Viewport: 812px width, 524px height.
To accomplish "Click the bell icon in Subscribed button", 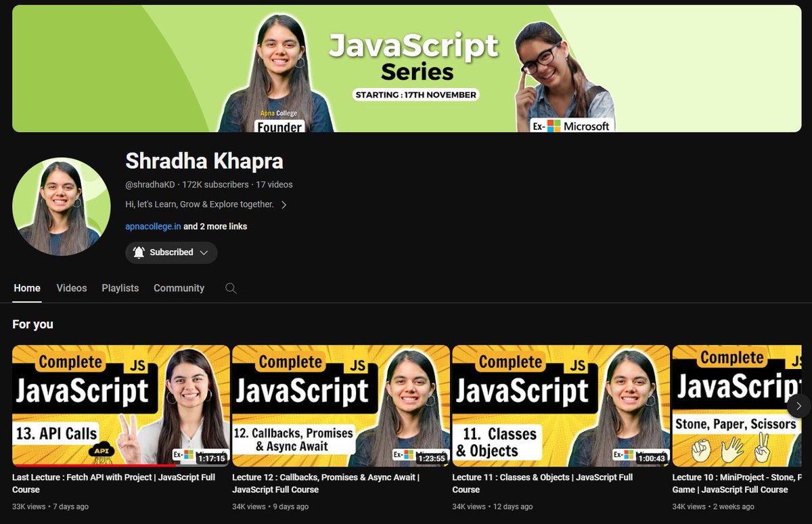I will [x=139, y=253].
